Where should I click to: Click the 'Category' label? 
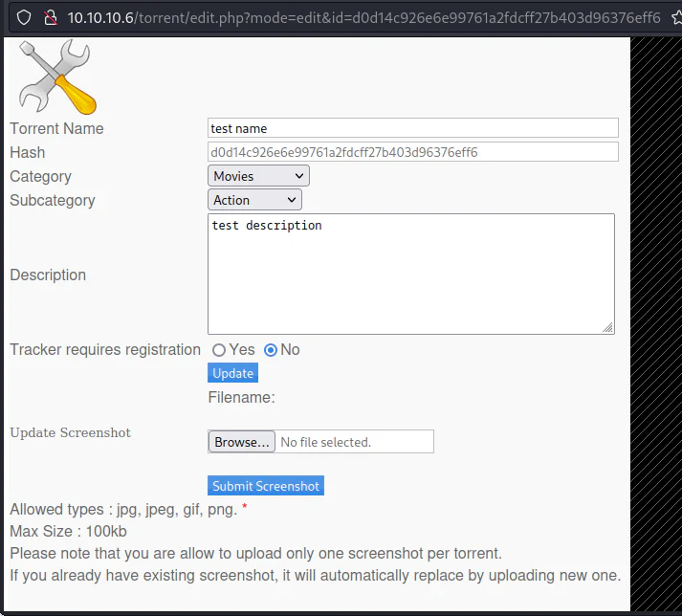(40, 176)
